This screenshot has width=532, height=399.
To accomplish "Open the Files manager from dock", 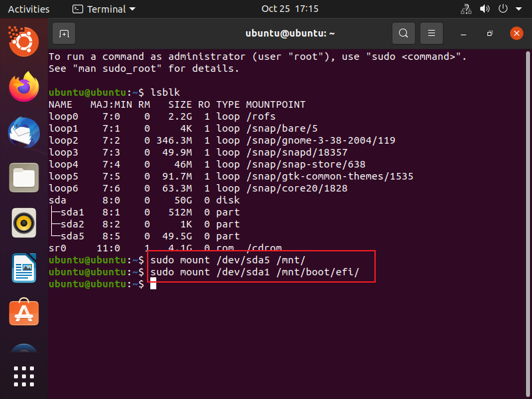I will coord(24,178).
